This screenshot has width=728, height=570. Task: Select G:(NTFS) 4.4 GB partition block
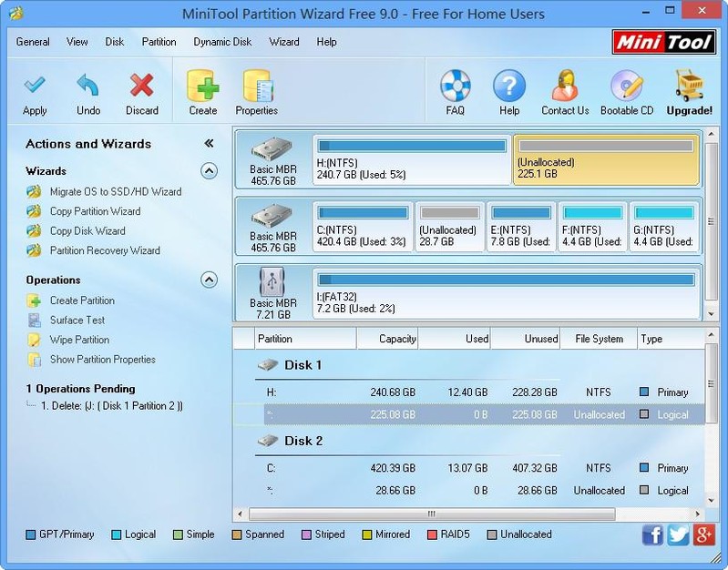(x=664, y=227)
